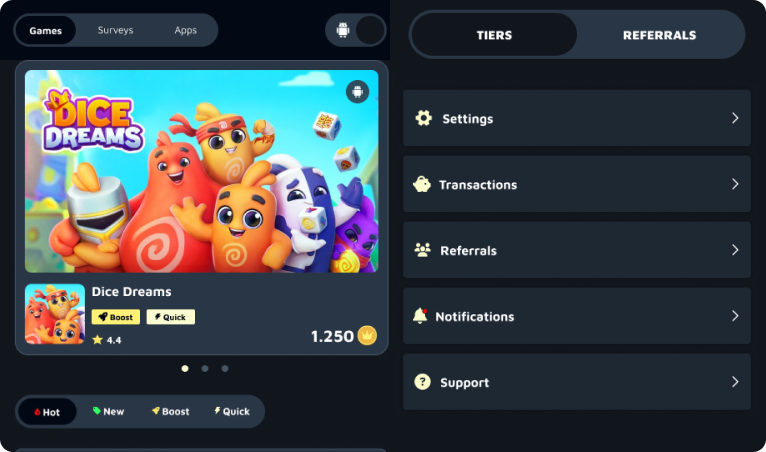Expand Settings with its chevron arrow
766x452 pixels.
[735, 118]
